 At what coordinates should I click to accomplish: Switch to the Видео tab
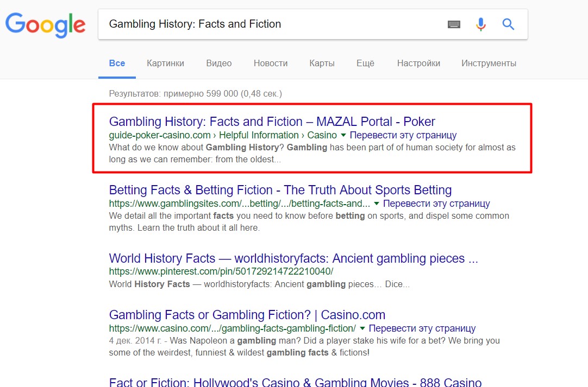click(x=218, y=64)
